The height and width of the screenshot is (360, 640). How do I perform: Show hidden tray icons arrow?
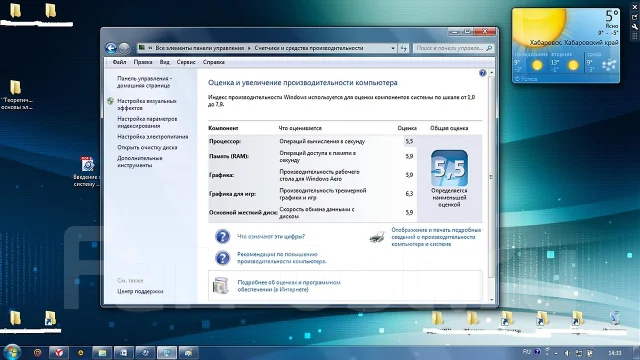pos(556,353)
